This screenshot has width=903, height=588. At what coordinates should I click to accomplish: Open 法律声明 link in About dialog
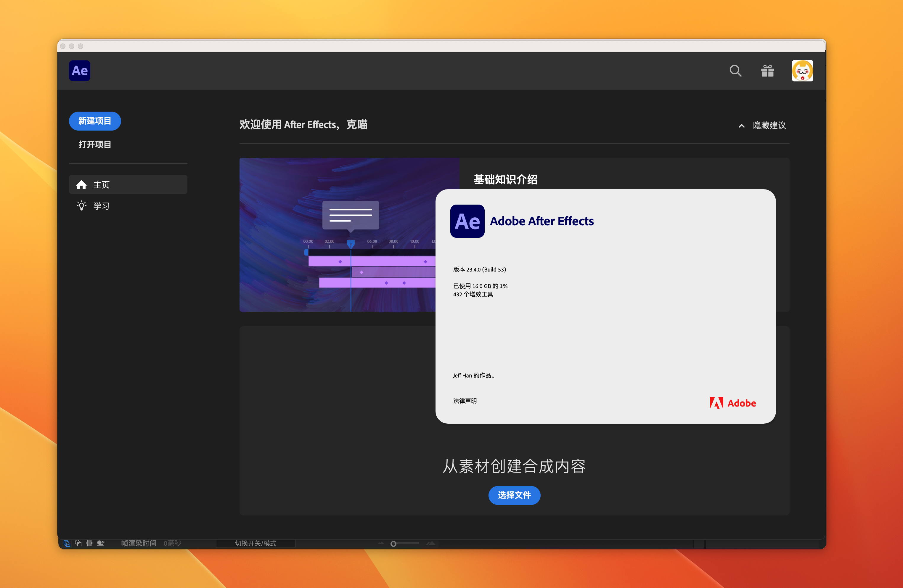coord(465,401)
